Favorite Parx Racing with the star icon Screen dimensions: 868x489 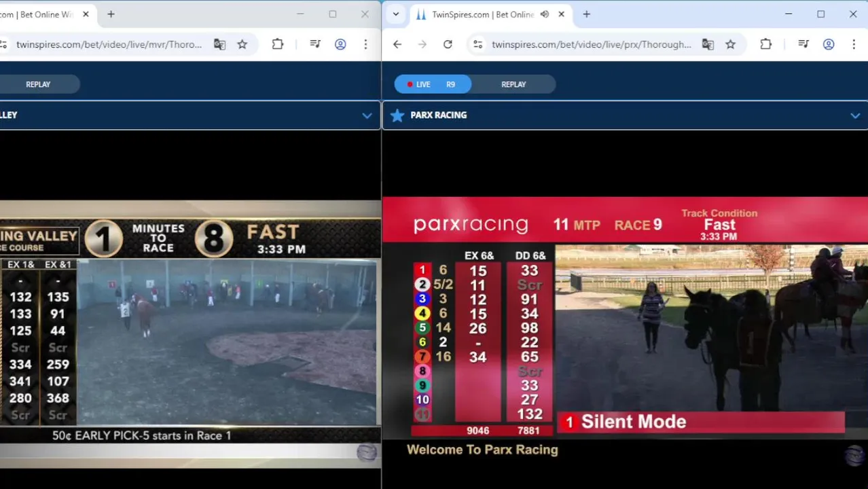pyautogui.click(x=397, y=115)
